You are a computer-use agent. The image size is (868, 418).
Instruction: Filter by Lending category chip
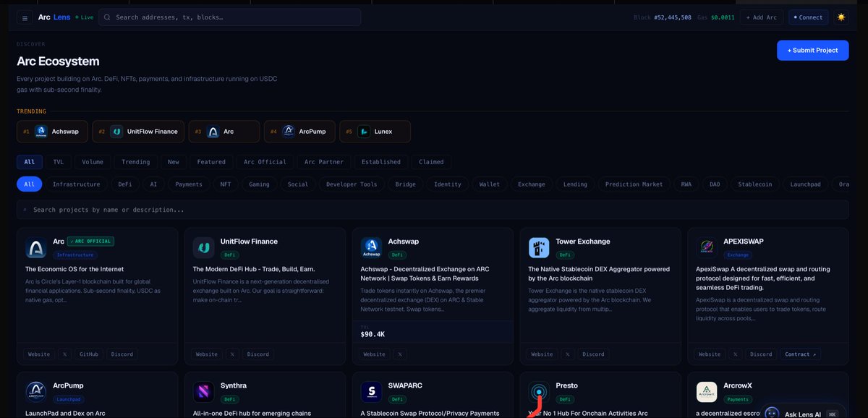coord(575,184)
